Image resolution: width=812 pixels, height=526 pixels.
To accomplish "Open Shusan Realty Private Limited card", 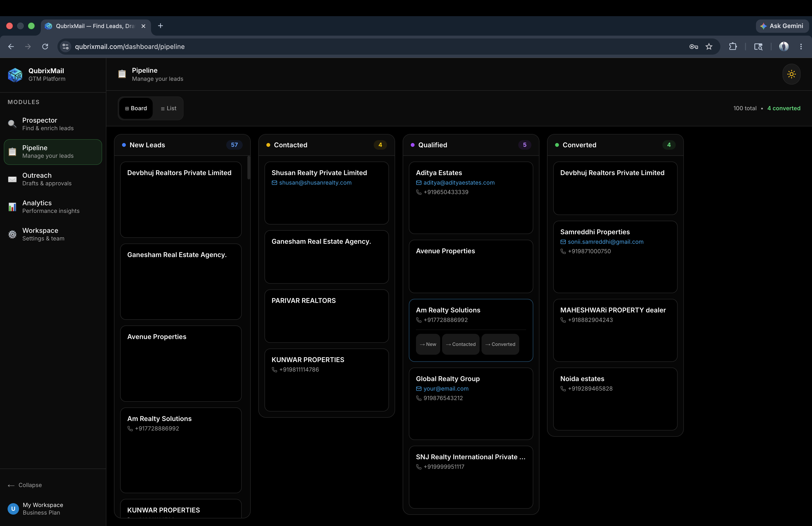I will click(x=326, y=193).
